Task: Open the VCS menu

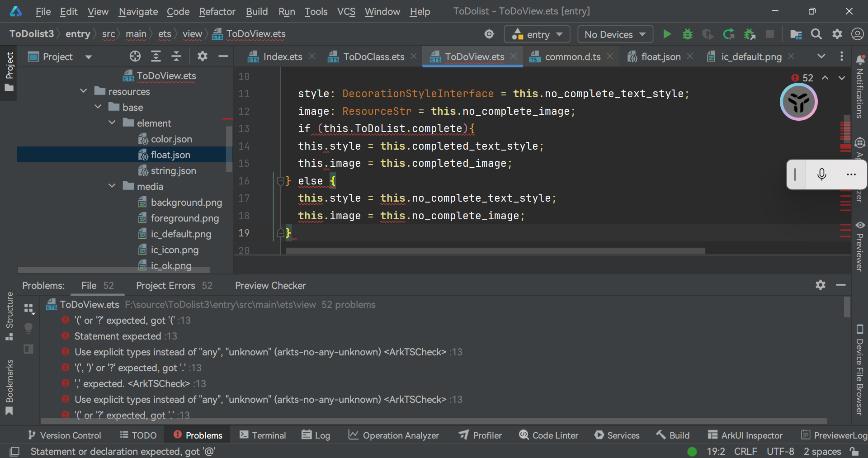Action: [346, 11]
